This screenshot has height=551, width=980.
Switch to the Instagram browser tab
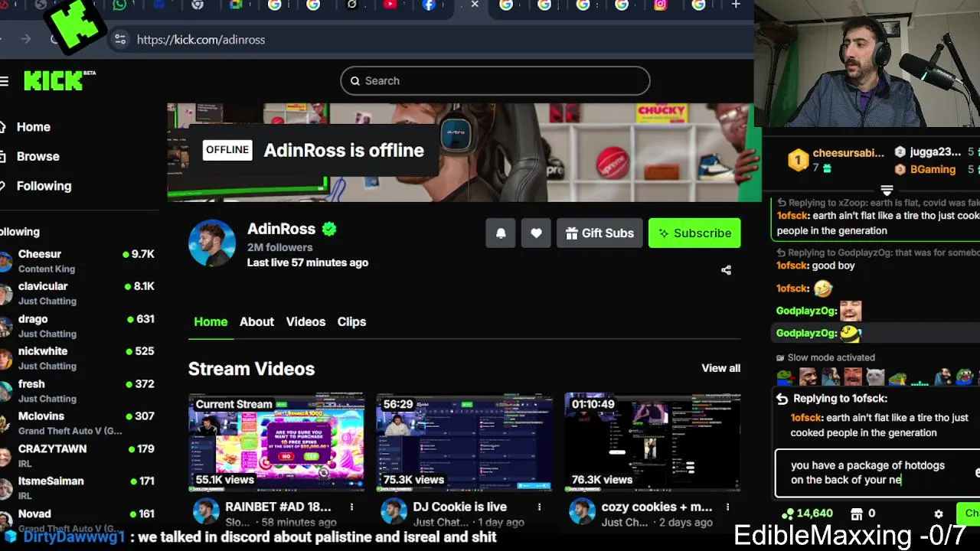[x=660, y=5]
